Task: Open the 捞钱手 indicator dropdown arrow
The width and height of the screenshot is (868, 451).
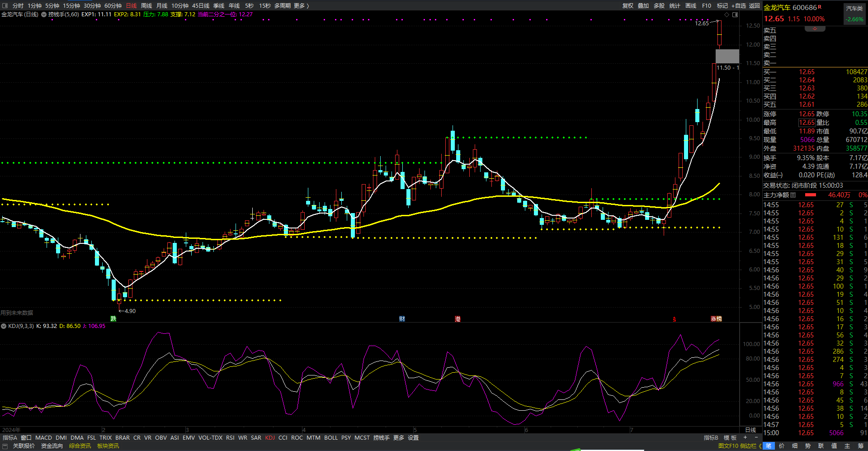Action: (x=44, y=14)
